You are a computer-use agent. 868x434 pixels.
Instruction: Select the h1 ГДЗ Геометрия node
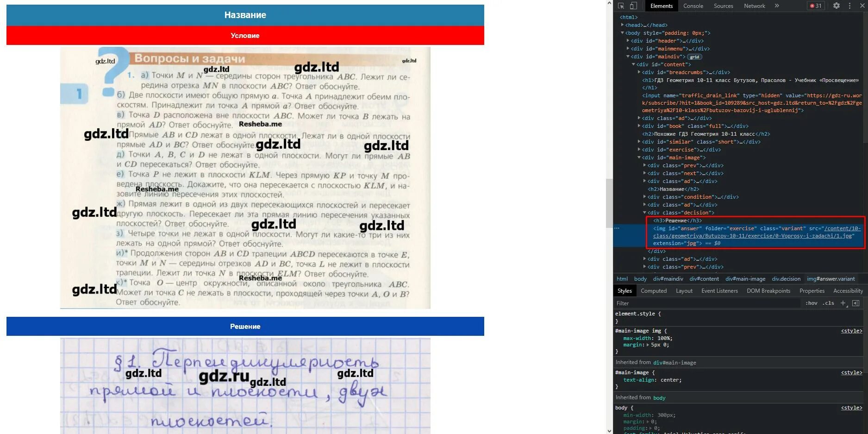[x=750, y=84]
